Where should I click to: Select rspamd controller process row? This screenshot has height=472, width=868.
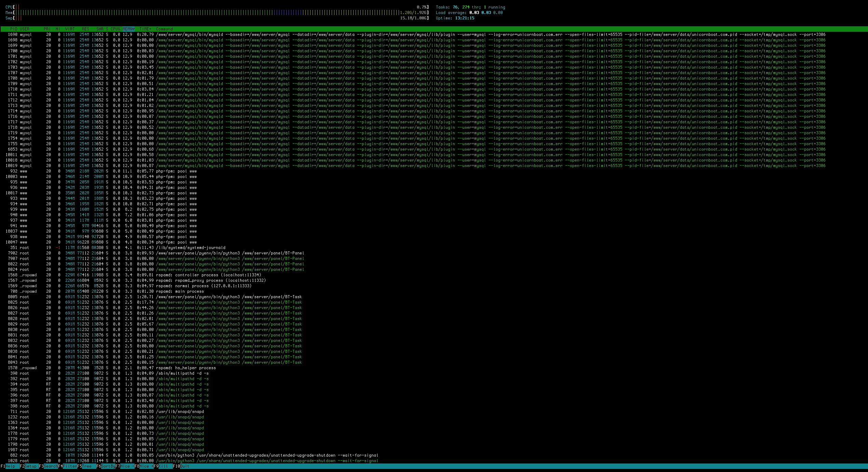coord(434,275)
